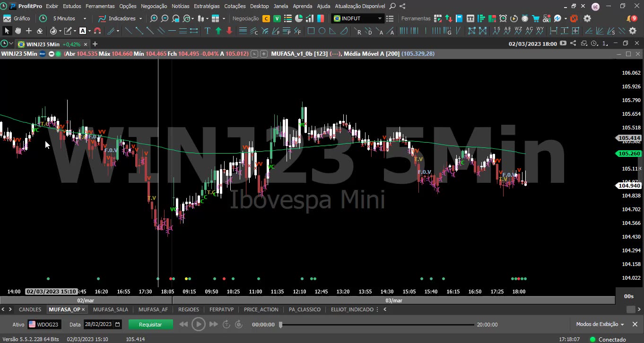The height and width of the screenshot is (343, 644).
Task: Open the timeframe dropdown showing 5 Minutos
Action: 84,18
